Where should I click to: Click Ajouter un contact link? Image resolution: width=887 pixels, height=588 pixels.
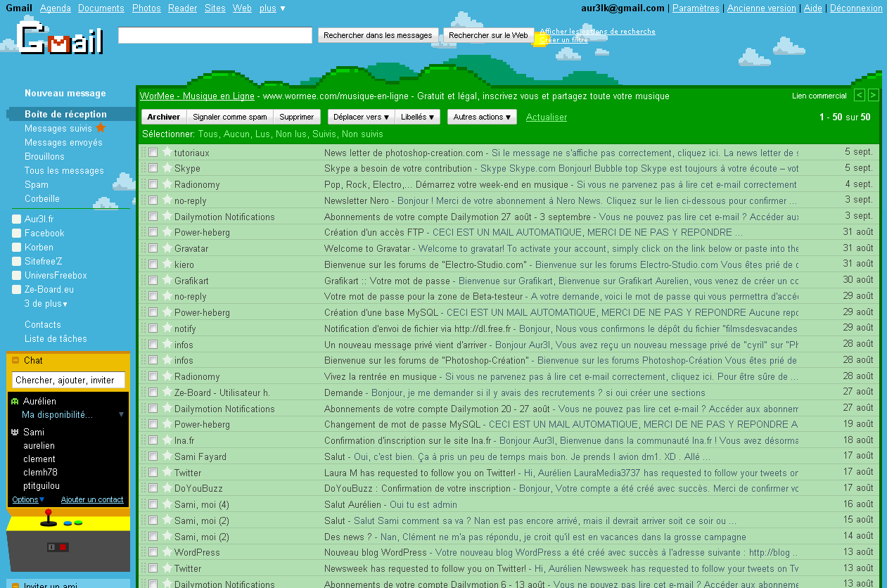92,499
